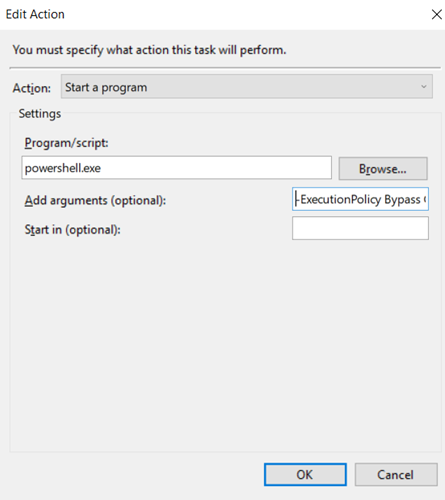The width and height of the screenshot is (445, 500).
Task: Click the word Bypass in the arguments field
Action: click(x=402, y=199)
